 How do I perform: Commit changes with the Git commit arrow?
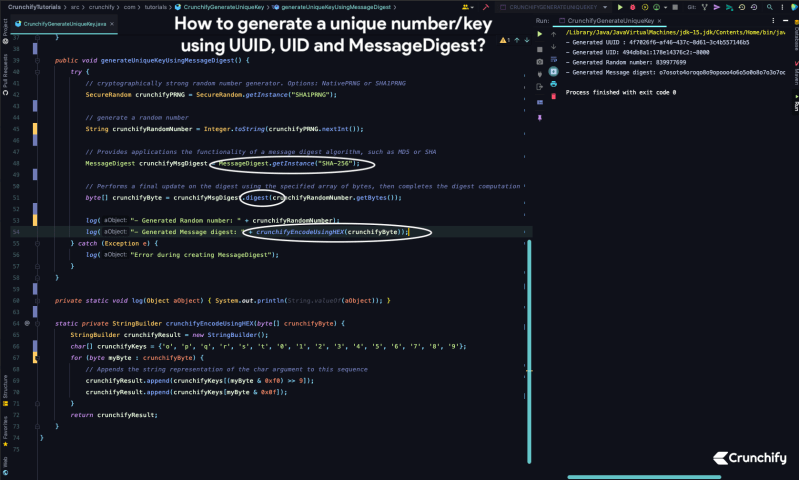717,7
